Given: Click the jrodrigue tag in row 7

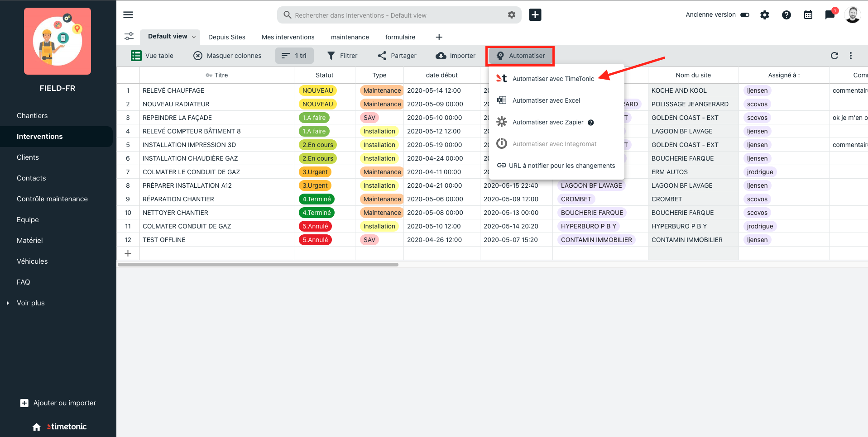Looking at the screenshot, I should click(760, 172).
